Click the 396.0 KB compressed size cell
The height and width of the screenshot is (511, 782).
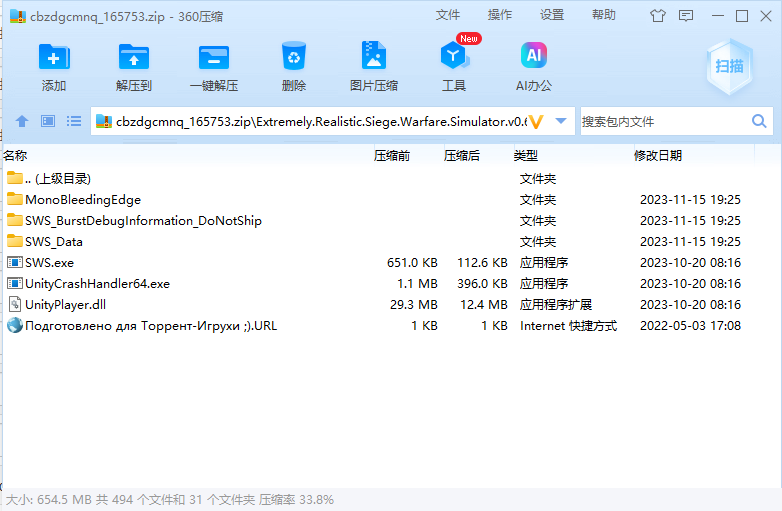click(x=482, y=283)
